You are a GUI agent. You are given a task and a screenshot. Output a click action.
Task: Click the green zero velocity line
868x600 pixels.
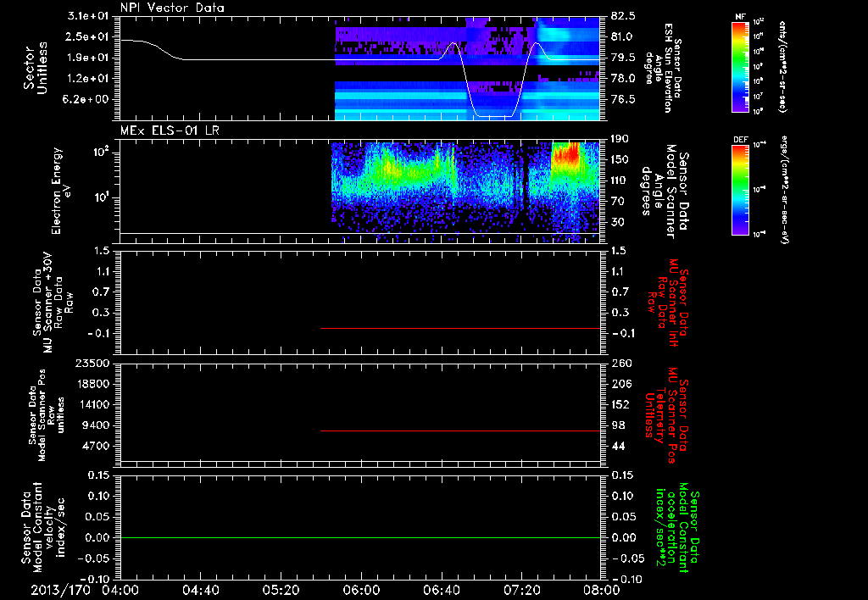(x=360, y=537)
